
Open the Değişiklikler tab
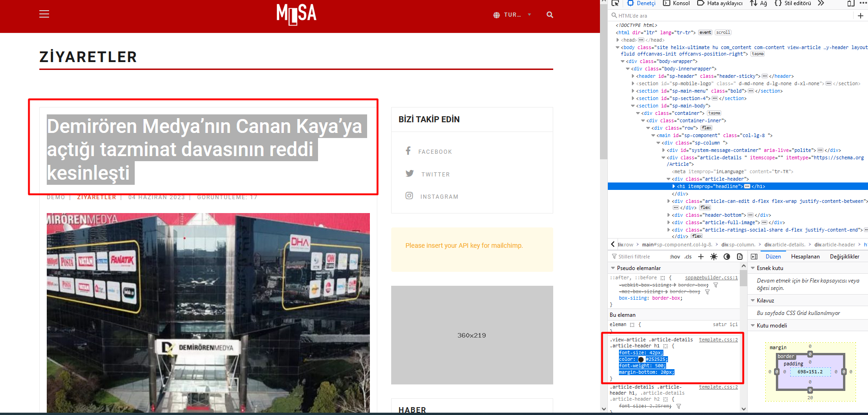coord(844,257)
